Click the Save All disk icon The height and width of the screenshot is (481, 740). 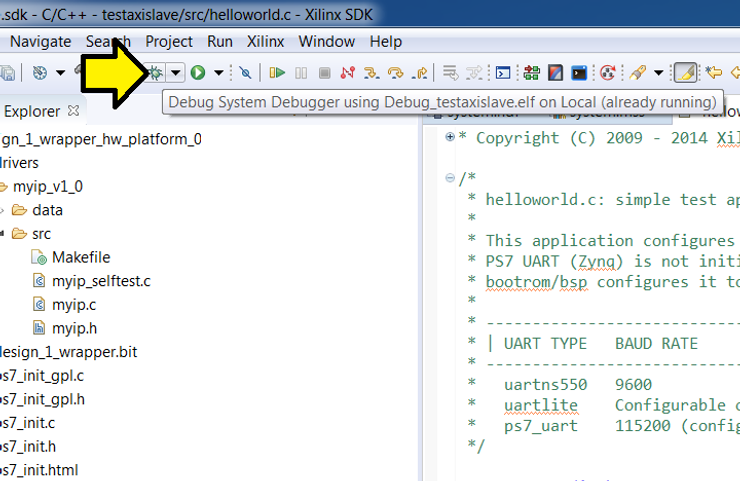click(8, 73)
